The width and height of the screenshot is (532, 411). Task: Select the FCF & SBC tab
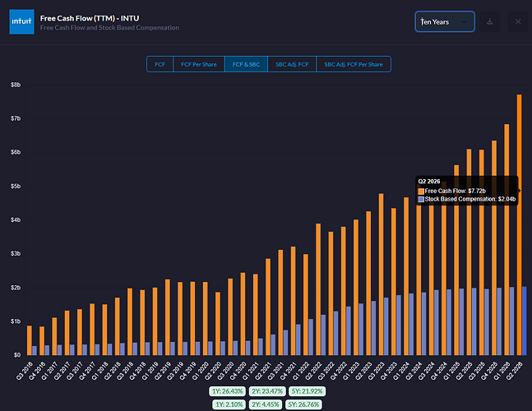[246, 64]
